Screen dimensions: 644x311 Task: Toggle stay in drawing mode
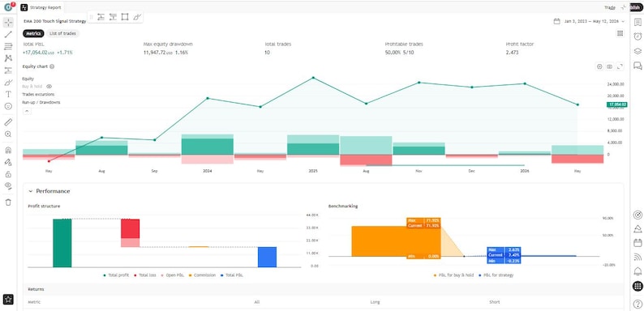pyautogui.click(x=8, y=162)
